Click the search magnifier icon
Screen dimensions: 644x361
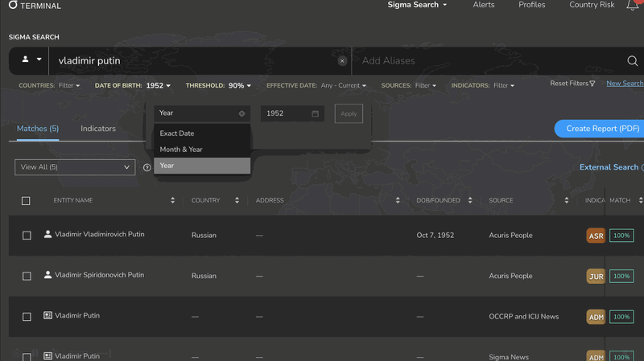[x=632, y=61]
